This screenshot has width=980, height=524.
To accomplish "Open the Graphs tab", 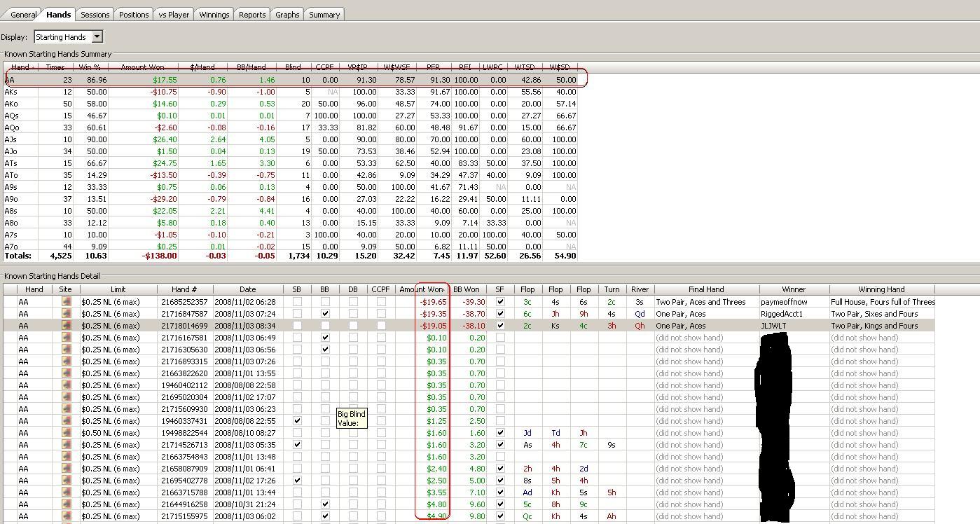I will [x=287, y=15].
